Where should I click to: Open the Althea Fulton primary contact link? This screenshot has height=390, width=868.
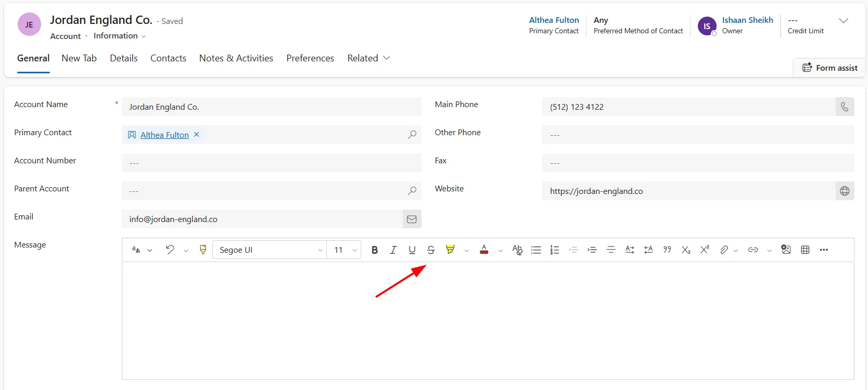pos(164,135)
